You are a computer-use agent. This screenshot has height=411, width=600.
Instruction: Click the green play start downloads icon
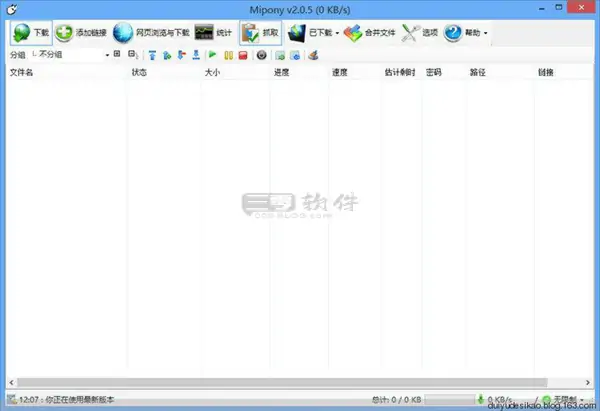tap(213, 55)
